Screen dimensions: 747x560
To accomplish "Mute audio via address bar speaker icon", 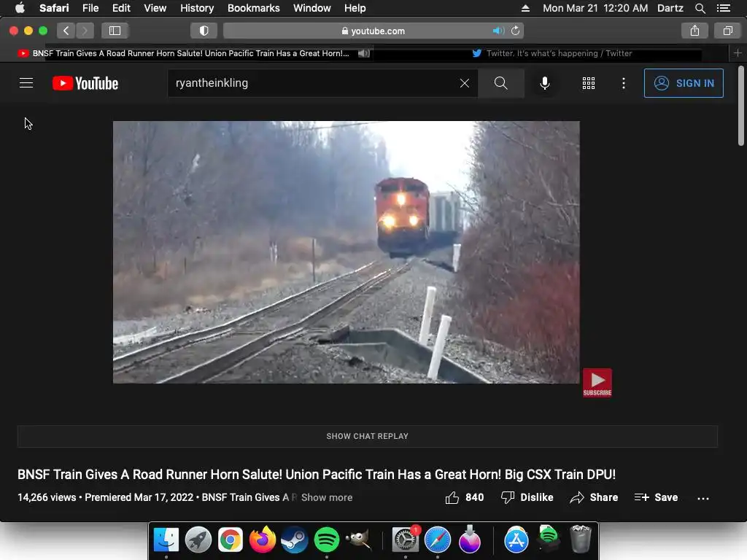I will pyautogui.click(x=498, y=31).
